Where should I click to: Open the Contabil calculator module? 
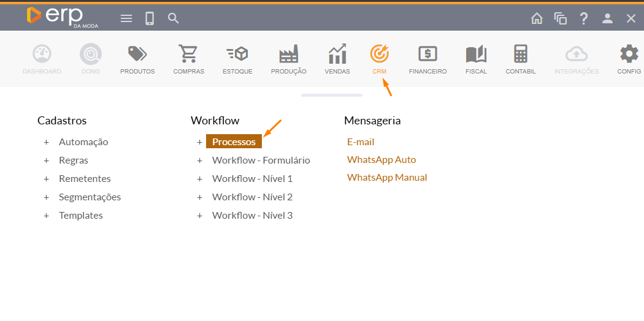coord(521,55)
